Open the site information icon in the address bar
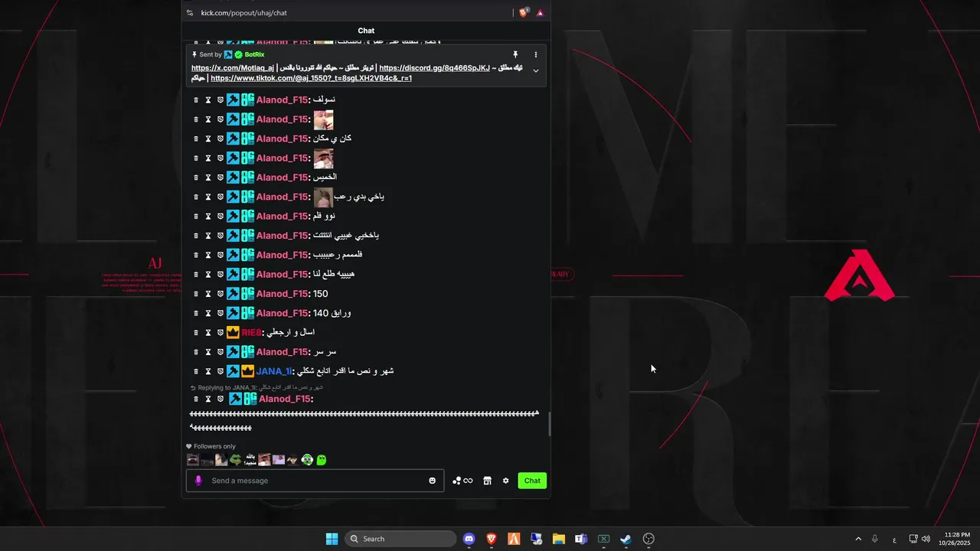 tap(190, 12)
